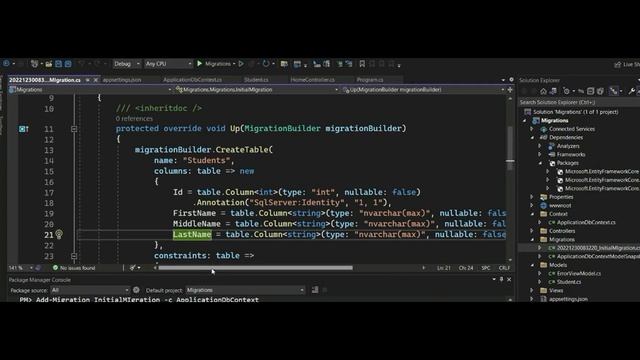This screenshot has height=360, width=640.
Task: Select ApplicationDbContext.cs in Solution Explorer
Action: tap(586, 222)
